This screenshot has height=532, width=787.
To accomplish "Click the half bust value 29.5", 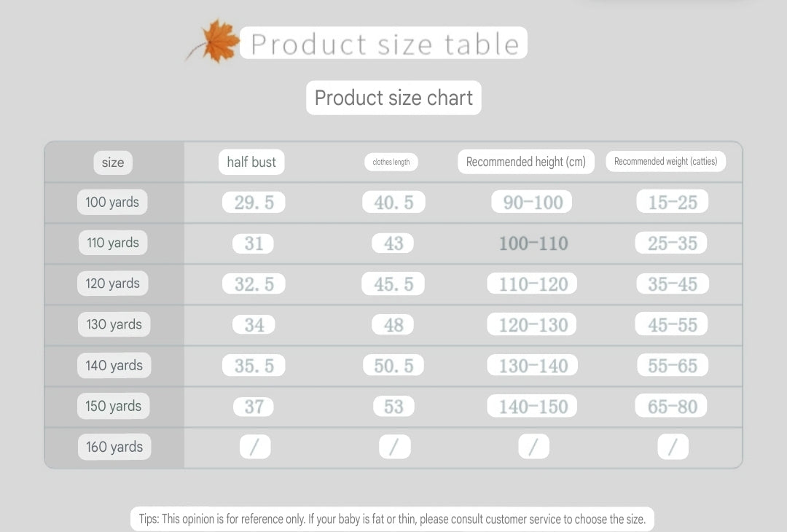I will click(254, 203).
